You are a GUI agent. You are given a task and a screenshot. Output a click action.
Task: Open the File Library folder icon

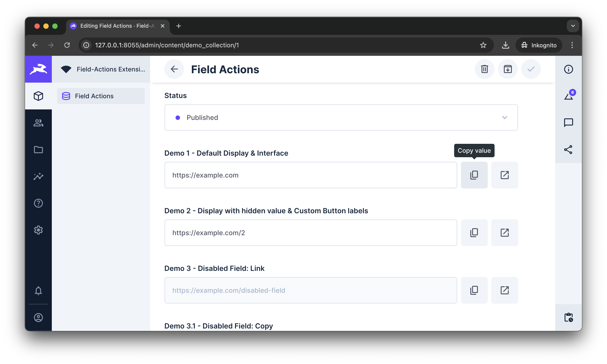pyautogui.click(x=38, y=149)
